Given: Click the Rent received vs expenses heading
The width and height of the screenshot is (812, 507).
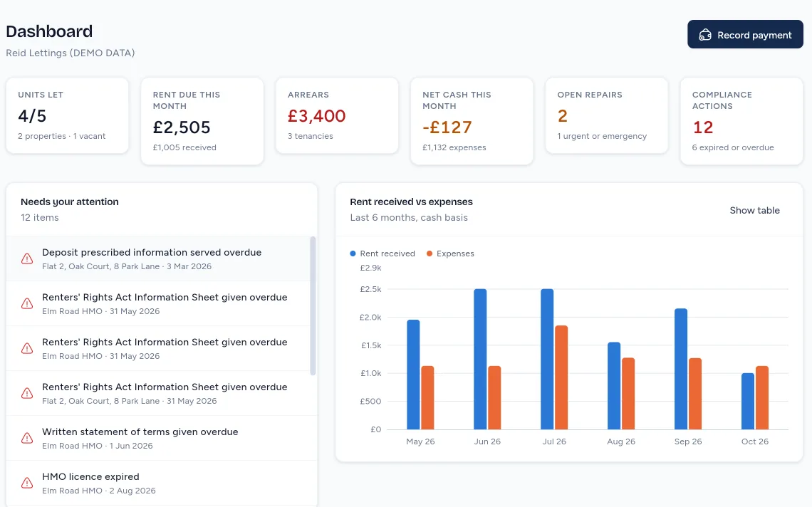Looking at the screenshot, I should pyautogui.click(x=411, y=202).
